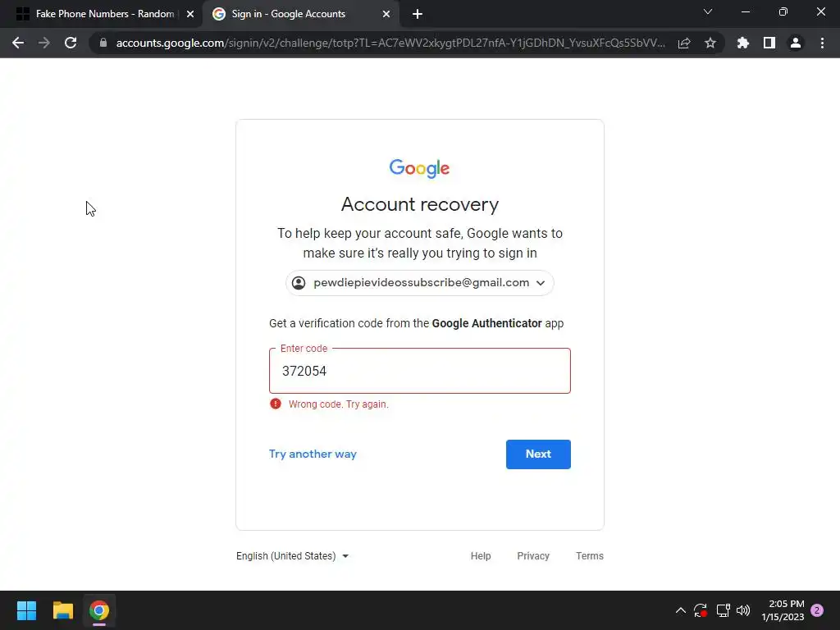This screenshot has height=630, width=840.
Task: Open the Chrome profile menu
Action: (796, 43)
